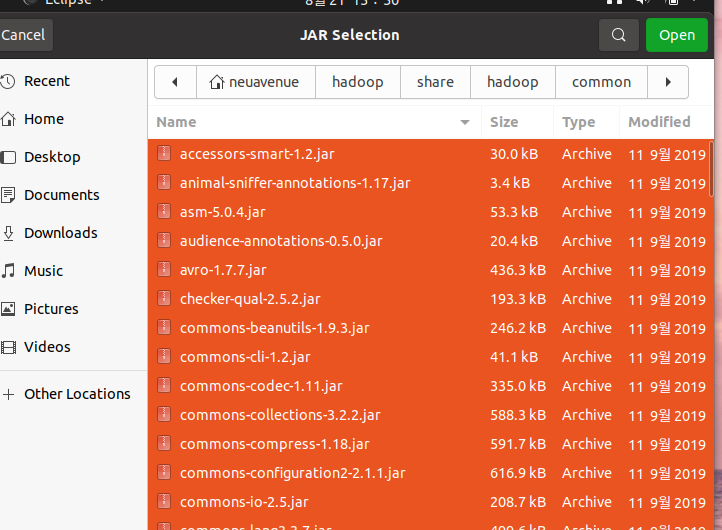Click the Documents sidebar icon
Screen dimensions: 722x530
(8, 195)
